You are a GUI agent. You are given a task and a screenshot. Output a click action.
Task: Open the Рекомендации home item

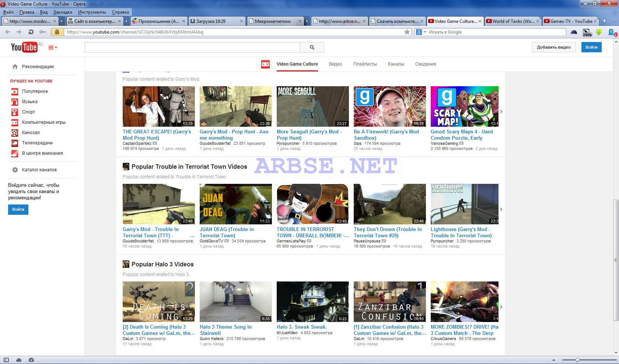click(38, 67)
